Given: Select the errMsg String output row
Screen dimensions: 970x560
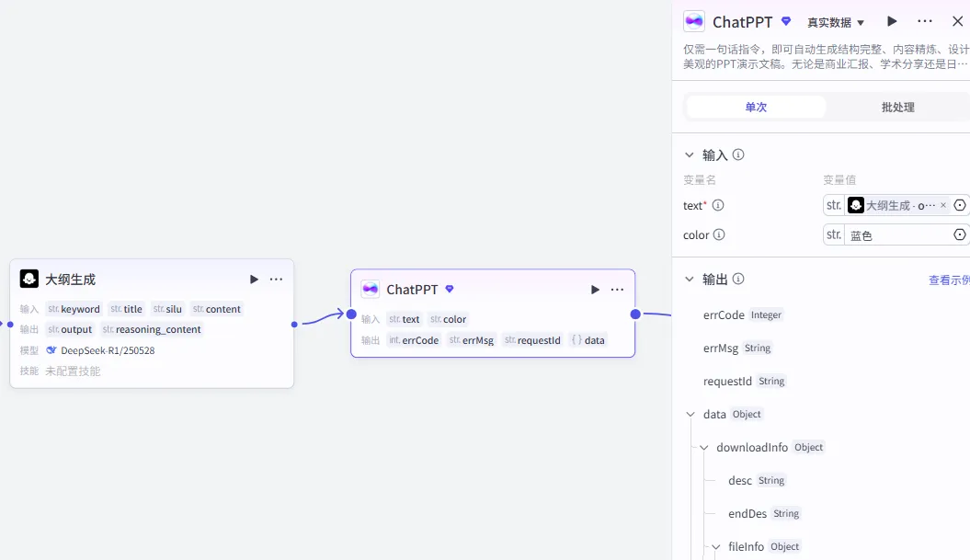Looking at the screenshot, I should [737, 348].
